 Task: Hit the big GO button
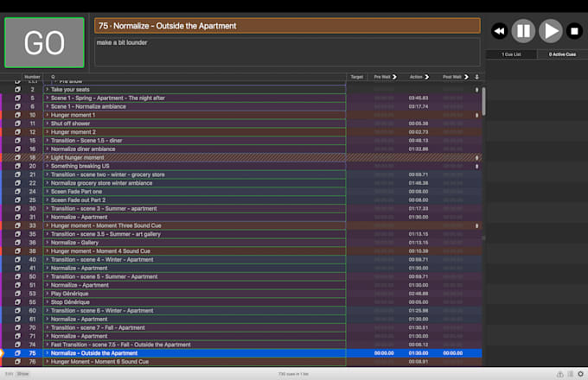44,42
